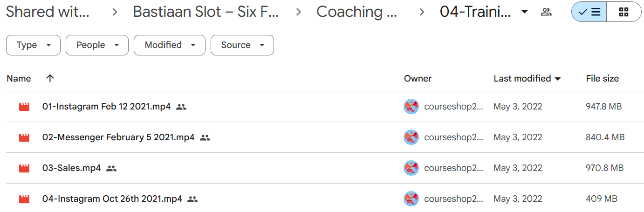Switch to grid layout view
Screen dimensions: 644x212
tap(624, 12)
